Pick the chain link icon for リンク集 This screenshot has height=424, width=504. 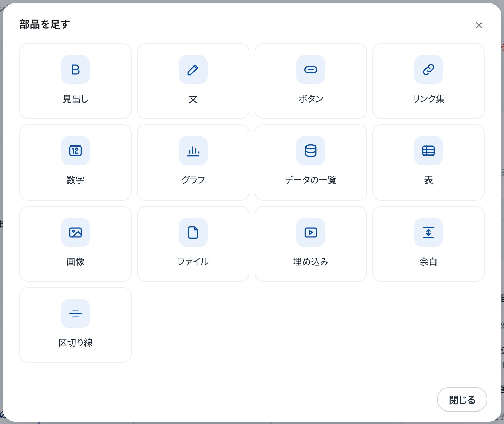(429, 70)
